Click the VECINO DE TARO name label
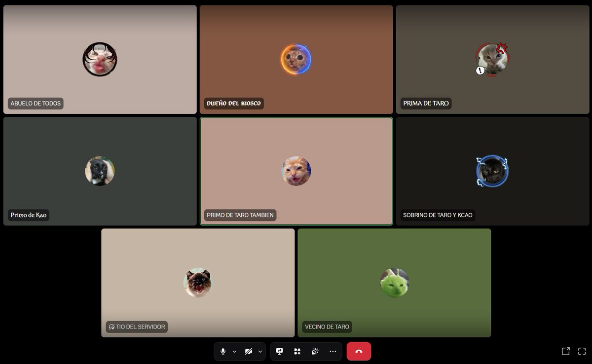This screenshot has width=592, height=364. click(x=327, y=327)
